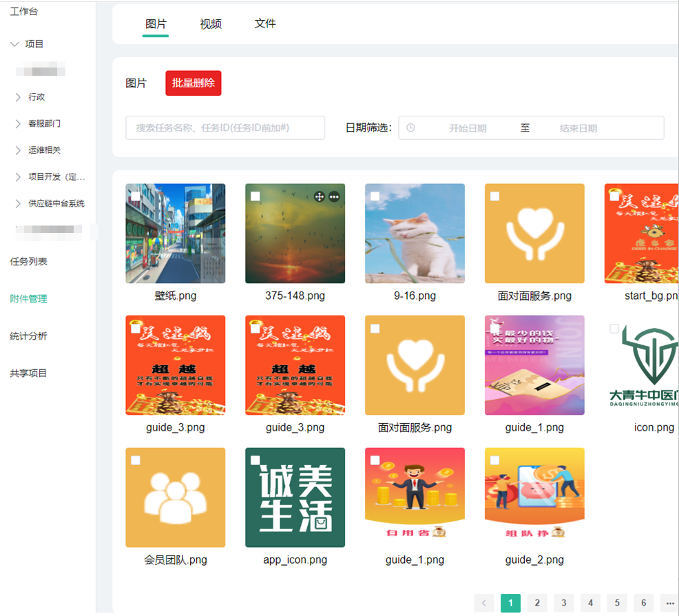Click the red 批量删除 button
This screenshot has height=616, width=679.
193,83
